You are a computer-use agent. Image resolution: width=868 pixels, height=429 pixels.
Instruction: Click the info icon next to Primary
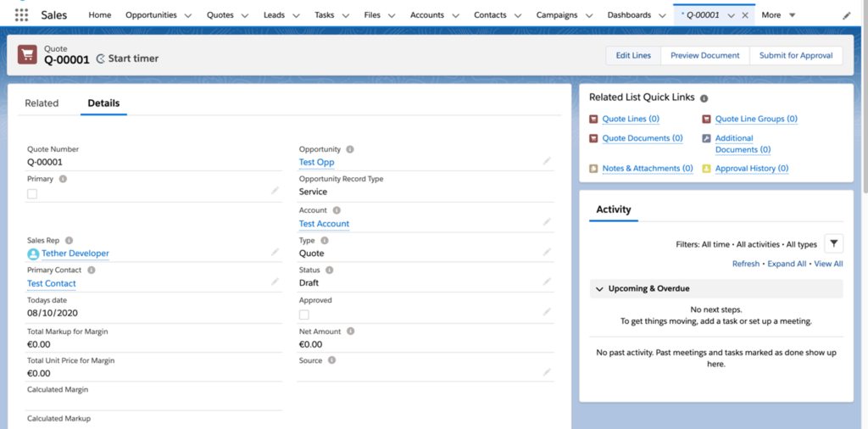click(x=63, y=180)
